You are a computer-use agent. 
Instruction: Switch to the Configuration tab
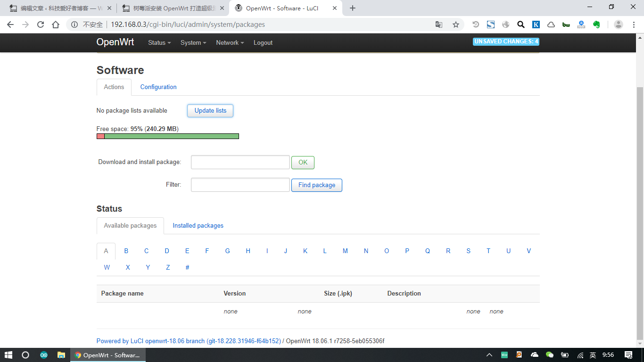tap(158, 87)
